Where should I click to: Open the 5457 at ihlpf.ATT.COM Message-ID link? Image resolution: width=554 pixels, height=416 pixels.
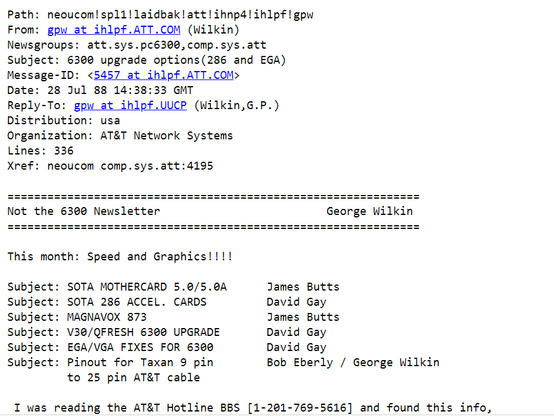pos(164,75)
